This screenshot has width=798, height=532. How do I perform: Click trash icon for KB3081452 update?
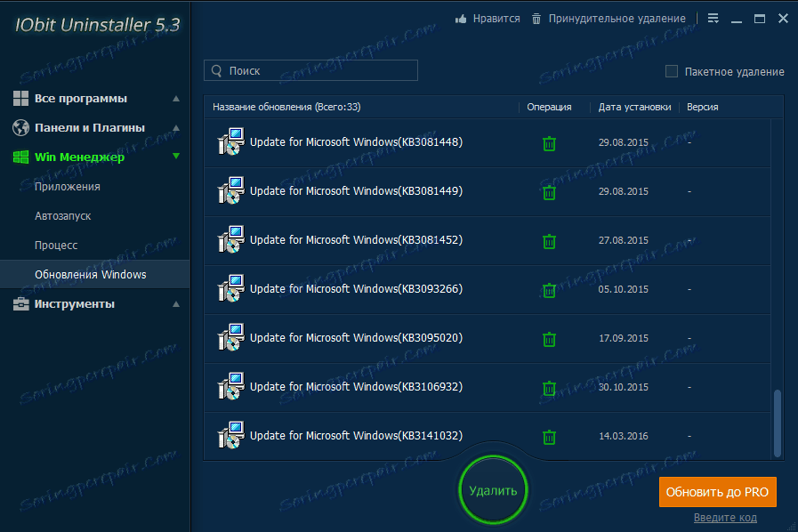coord(549,241)
